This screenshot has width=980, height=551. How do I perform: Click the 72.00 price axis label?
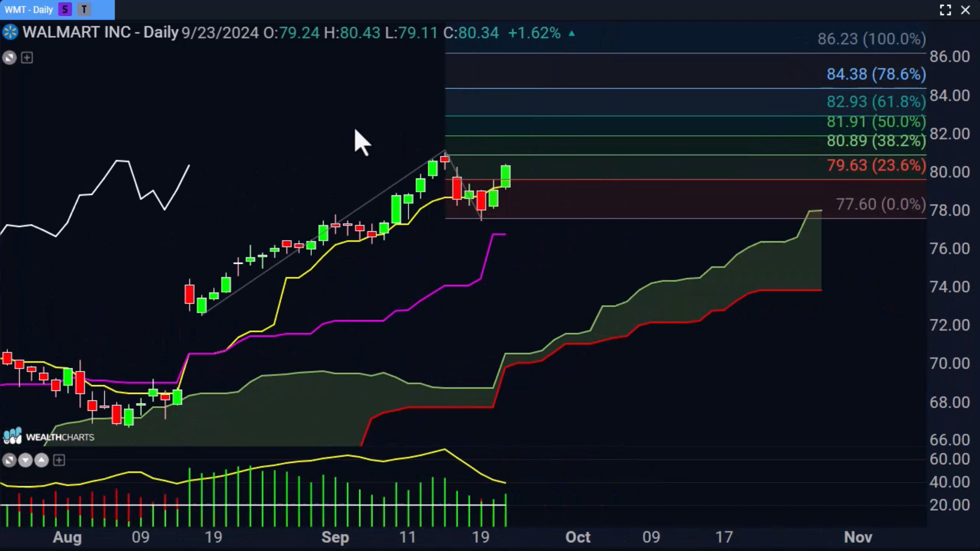pyautogui.click(x=949, y=325)
